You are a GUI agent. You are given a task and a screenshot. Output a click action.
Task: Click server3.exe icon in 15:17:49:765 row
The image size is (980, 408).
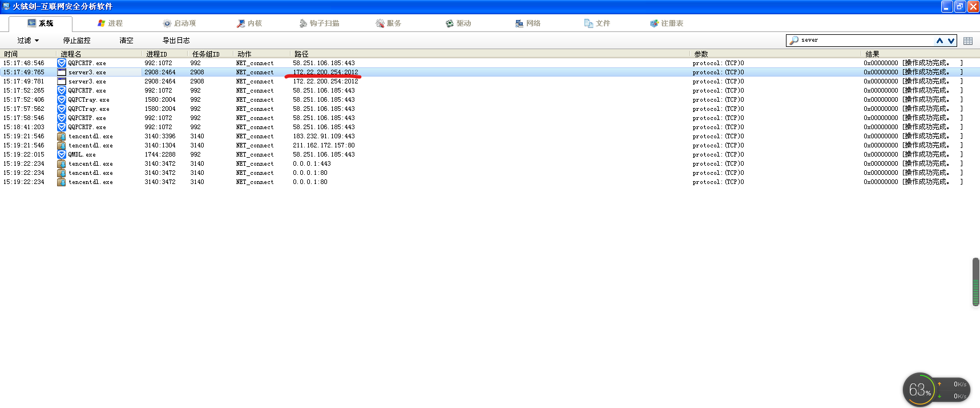pos(62,72)
